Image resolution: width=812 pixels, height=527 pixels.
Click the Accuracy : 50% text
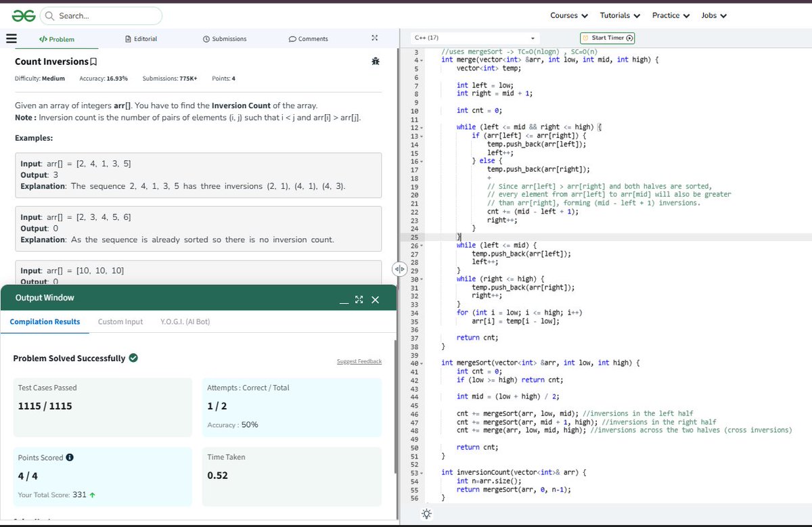pyautogui.click(x=232, y=425)
